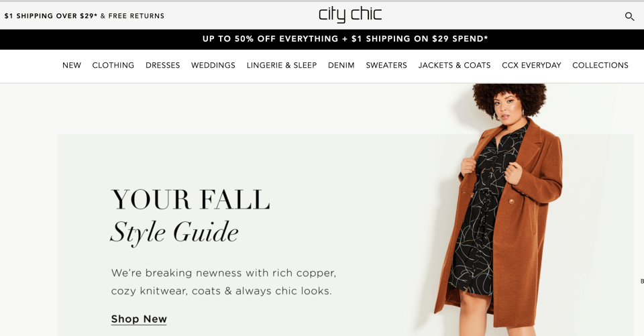Click the fall style guide description text
Screen dimensions: 644x336
pyautogui.click(x=223, y=282)
